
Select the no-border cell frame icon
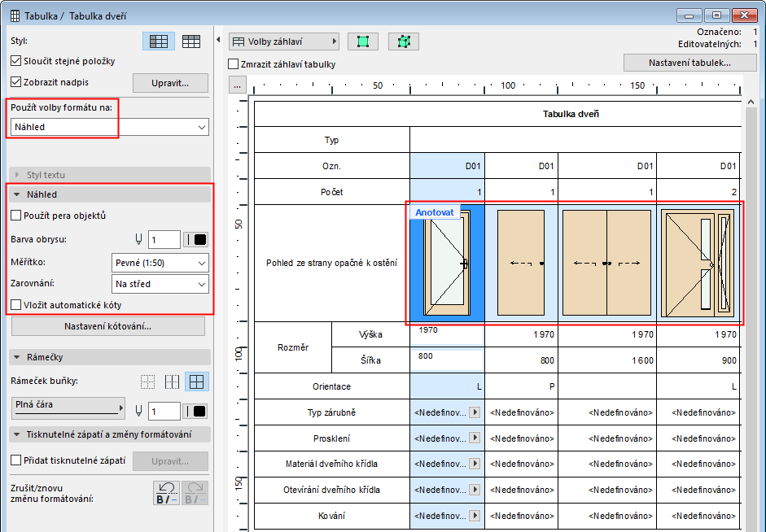148,381
